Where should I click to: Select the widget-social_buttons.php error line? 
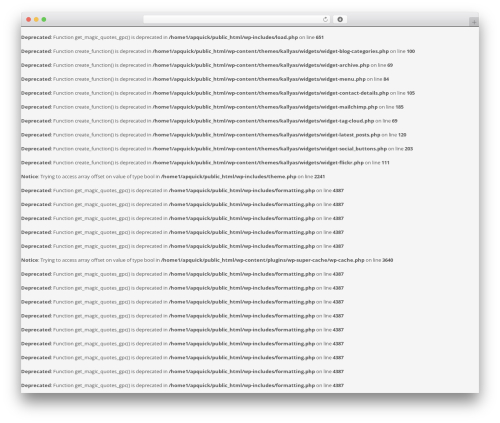(x=217, y=149)
